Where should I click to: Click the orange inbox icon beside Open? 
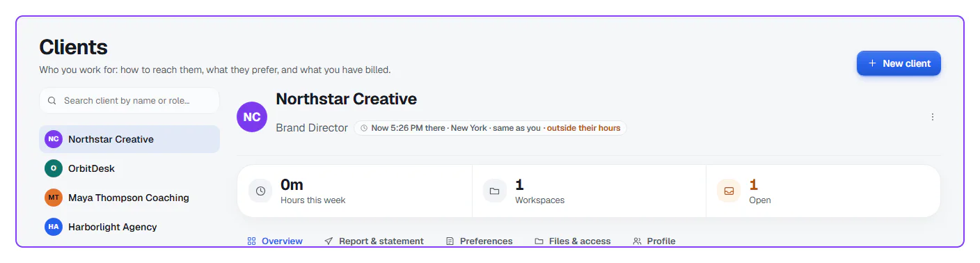point(729,191)
